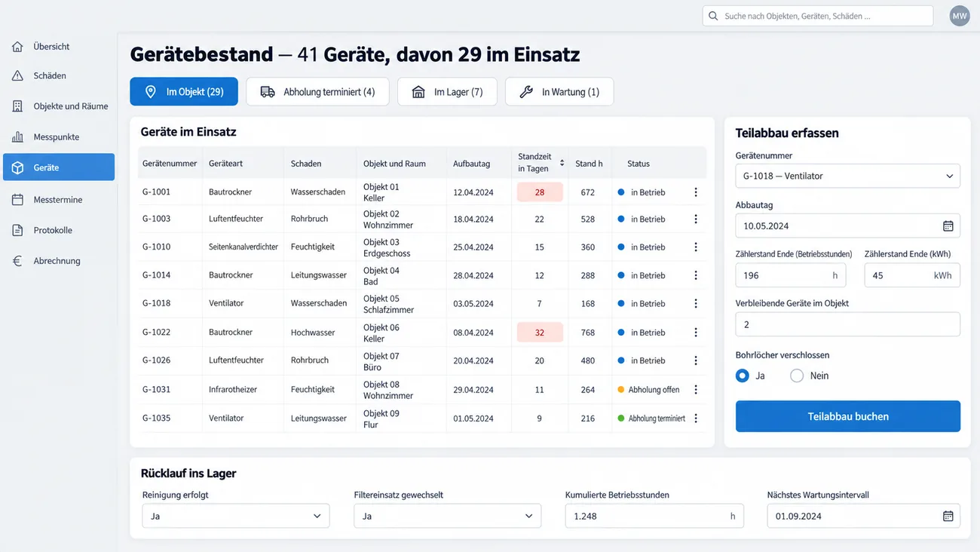Viewport: 980px width, 552px height.
Task: Open row menu for G-1014
Action: click(696, 275)
